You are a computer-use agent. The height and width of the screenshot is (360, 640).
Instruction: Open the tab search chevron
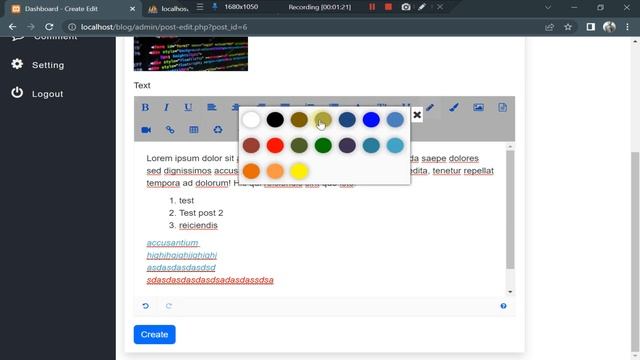click(x=548, y=7)
